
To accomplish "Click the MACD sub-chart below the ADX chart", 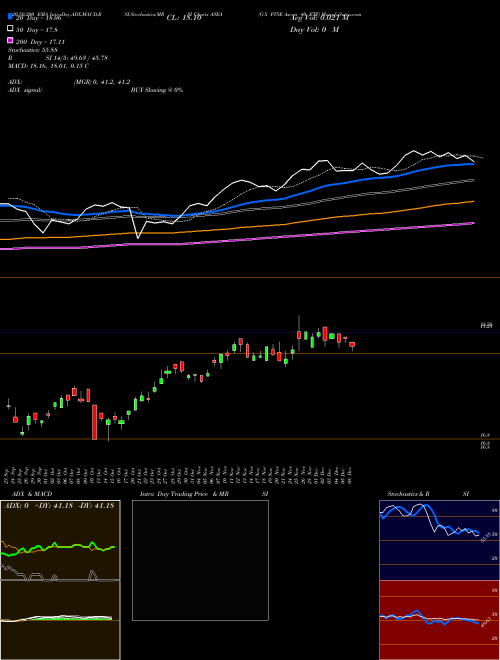I will pos(60,620).
